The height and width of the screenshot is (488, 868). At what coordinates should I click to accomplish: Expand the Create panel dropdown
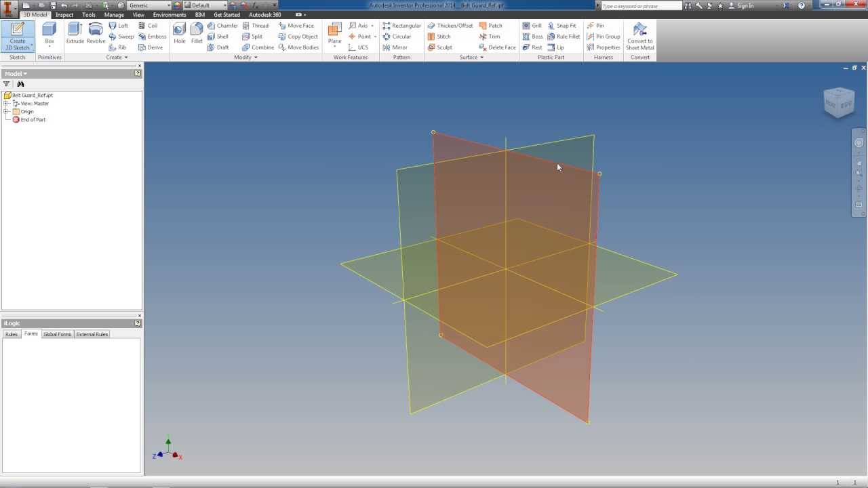coord(117,58)
